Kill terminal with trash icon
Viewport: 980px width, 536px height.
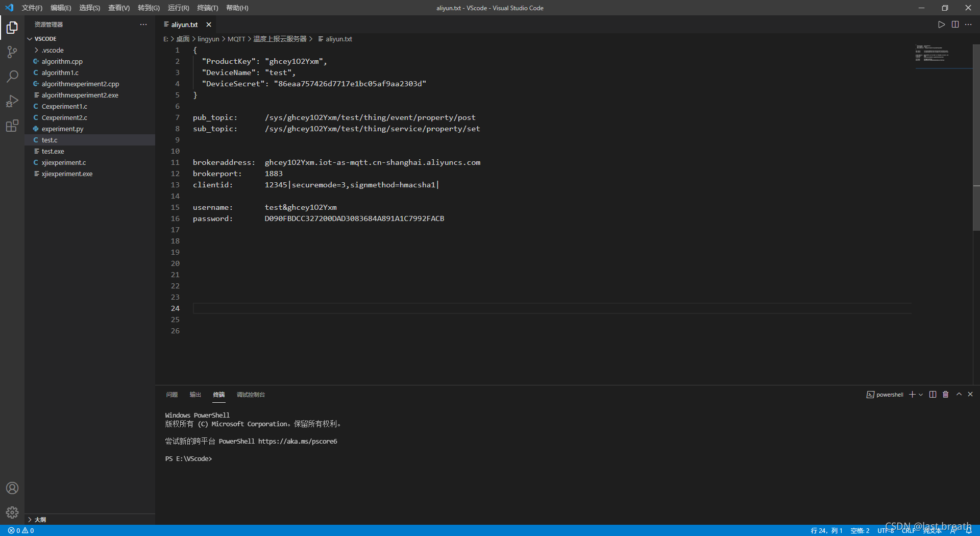[945, 395]
